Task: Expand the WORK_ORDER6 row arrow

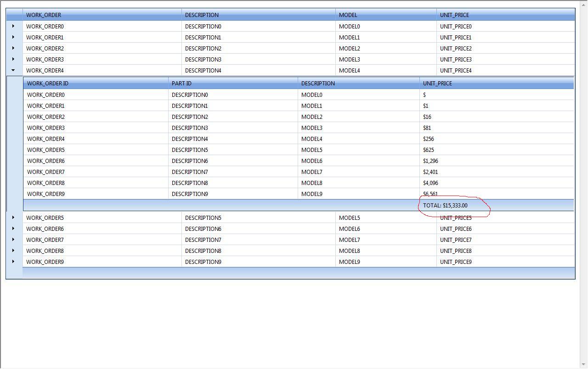Action: coord(13,229)
